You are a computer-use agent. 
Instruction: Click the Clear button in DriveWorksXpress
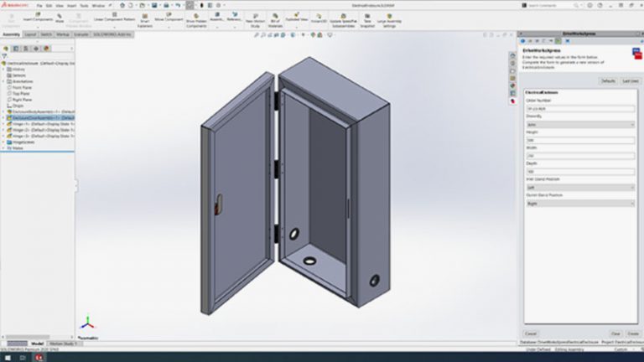[615, 334]
